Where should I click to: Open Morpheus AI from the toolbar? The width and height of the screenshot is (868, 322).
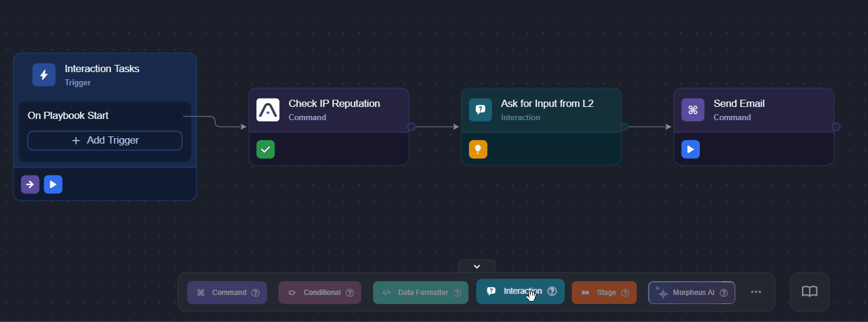[x=687, y=293]
